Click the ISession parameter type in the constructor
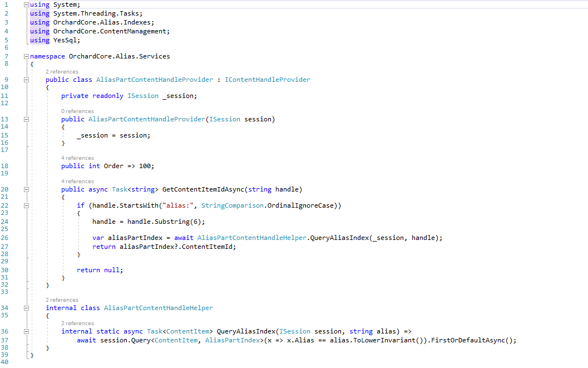Image resolution: width=588 pixels, height=368 pixels. point(225,119)
